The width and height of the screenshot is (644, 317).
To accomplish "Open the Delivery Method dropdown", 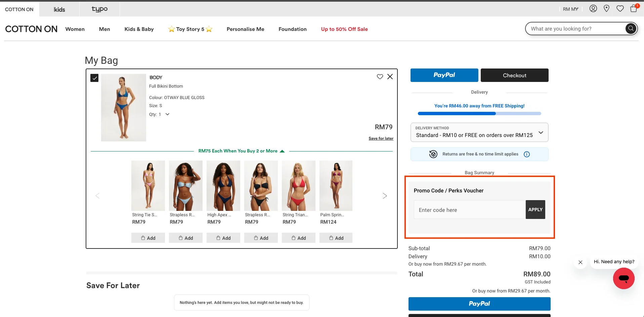I will tap(479, 132).
